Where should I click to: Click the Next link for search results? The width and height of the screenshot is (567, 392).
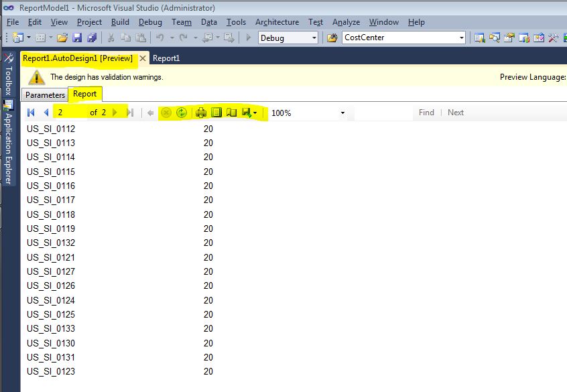456,112
